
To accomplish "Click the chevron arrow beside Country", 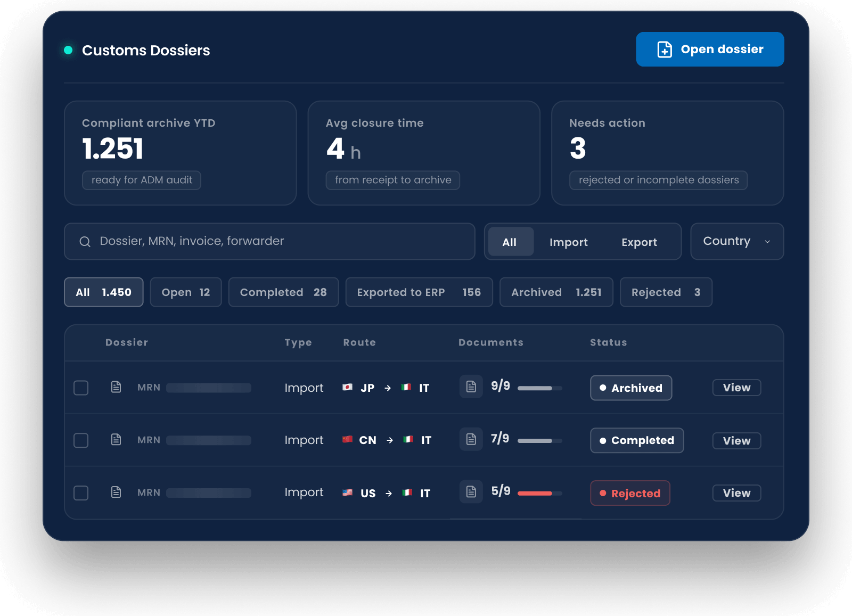I will (767, 242).
